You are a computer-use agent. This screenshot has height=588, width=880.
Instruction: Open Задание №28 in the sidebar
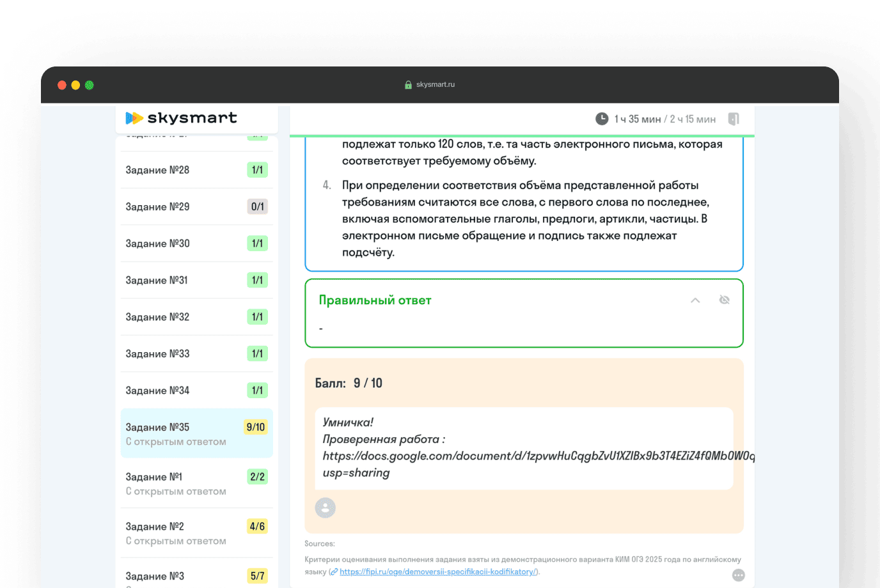point(197,170)
